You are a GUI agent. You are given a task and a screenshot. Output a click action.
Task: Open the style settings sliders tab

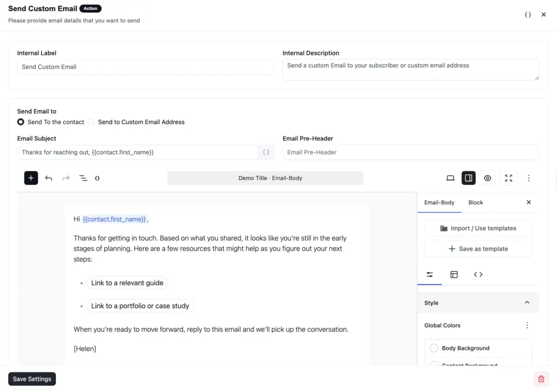click(430, 275)
